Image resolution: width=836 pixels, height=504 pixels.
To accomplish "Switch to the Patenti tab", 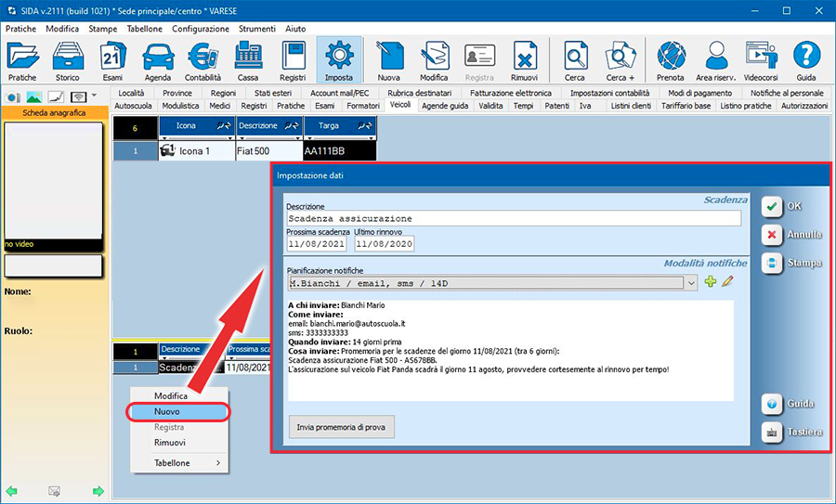I will 556,107.
